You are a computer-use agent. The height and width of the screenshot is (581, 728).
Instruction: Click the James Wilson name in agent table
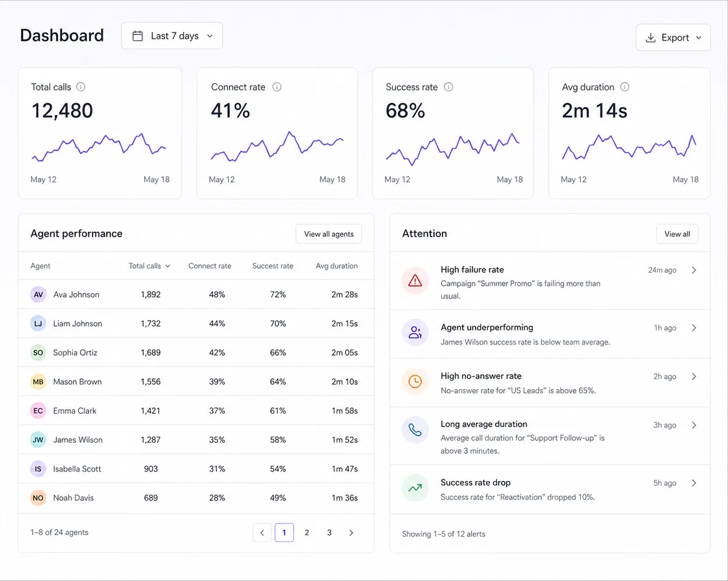[78, 440]
